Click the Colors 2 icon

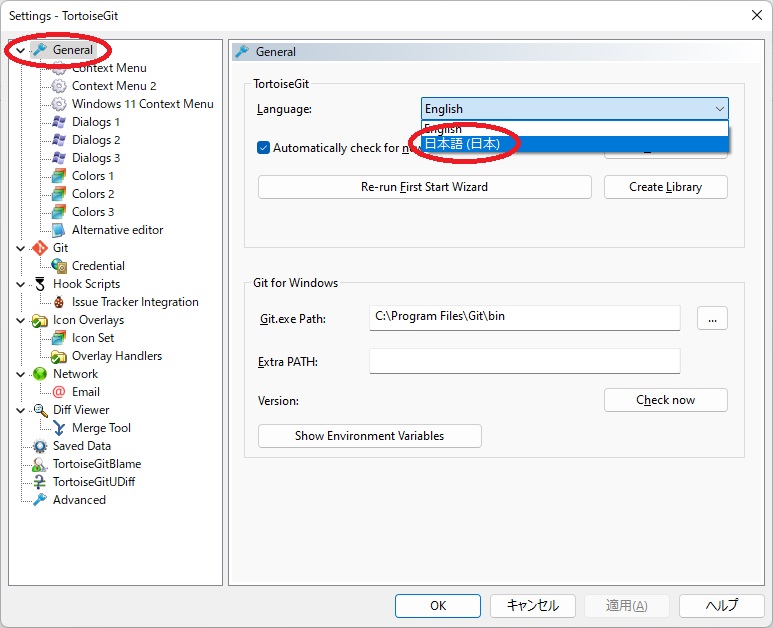59,194
